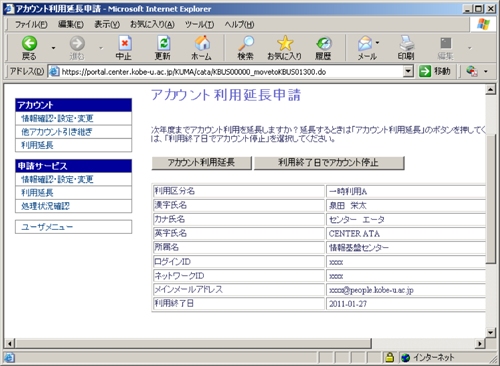Open the ファイル(F) menu

(x=31, y=24)
